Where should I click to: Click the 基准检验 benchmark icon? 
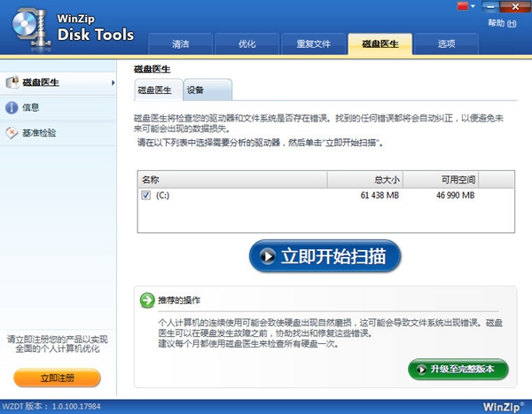[12, 133]
